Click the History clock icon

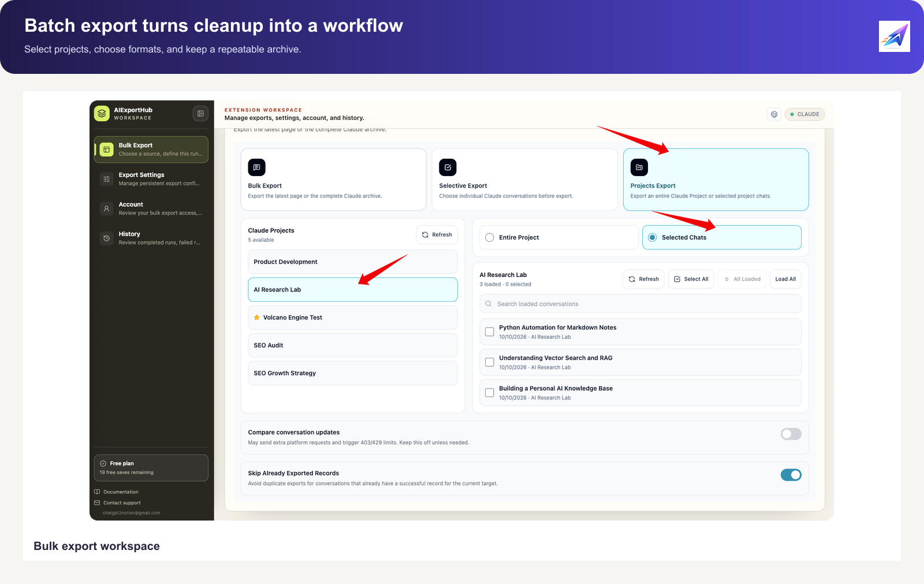[107, 238]
